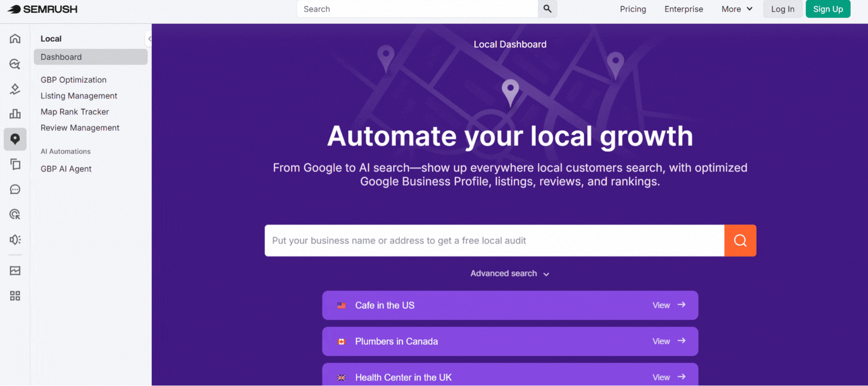Open the Advertising cursor-target sidebar icon
The image size is (868, 386).
(x=15, y=214)
